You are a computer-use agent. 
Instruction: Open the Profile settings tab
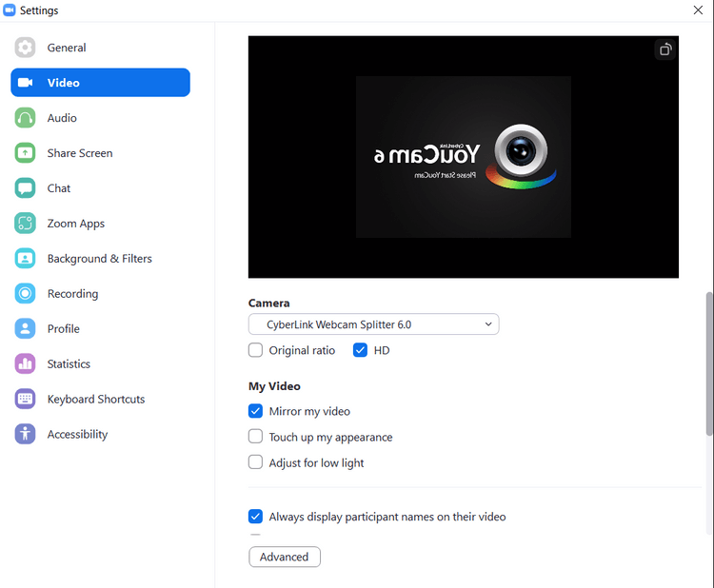pos(100,328)
